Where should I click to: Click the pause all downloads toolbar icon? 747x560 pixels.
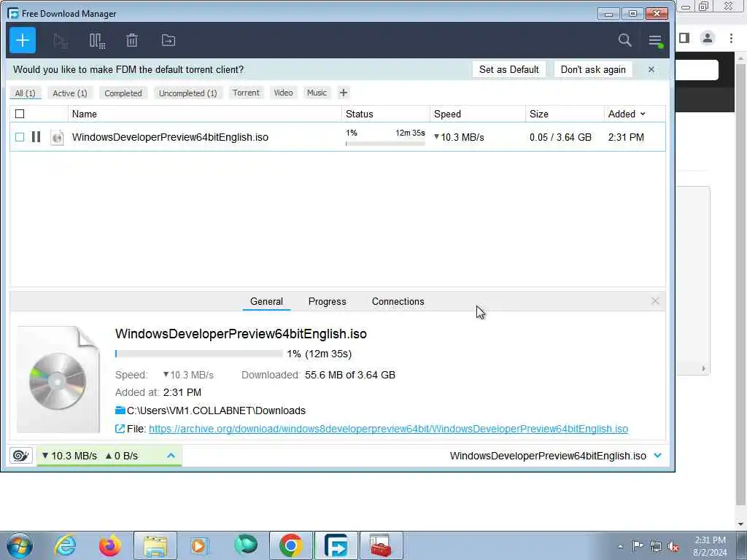[97, 41]
